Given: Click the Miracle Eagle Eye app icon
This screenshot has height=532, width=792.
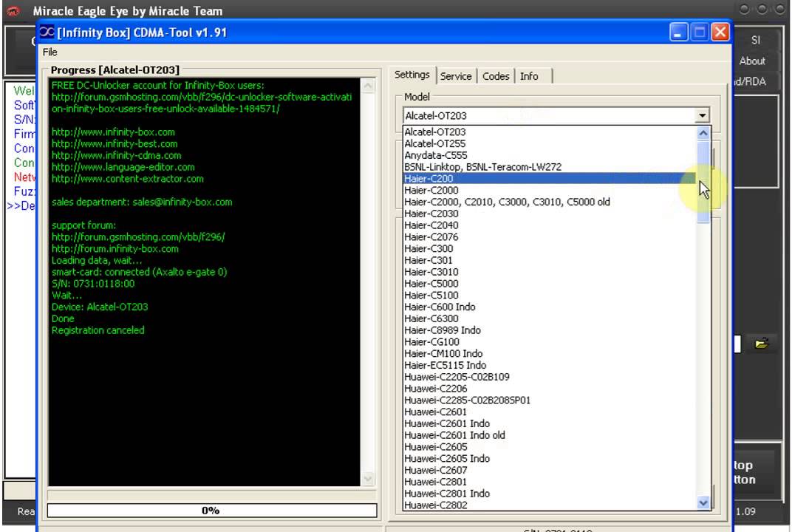Looking at the screenshot, I should tap(13, 10).
